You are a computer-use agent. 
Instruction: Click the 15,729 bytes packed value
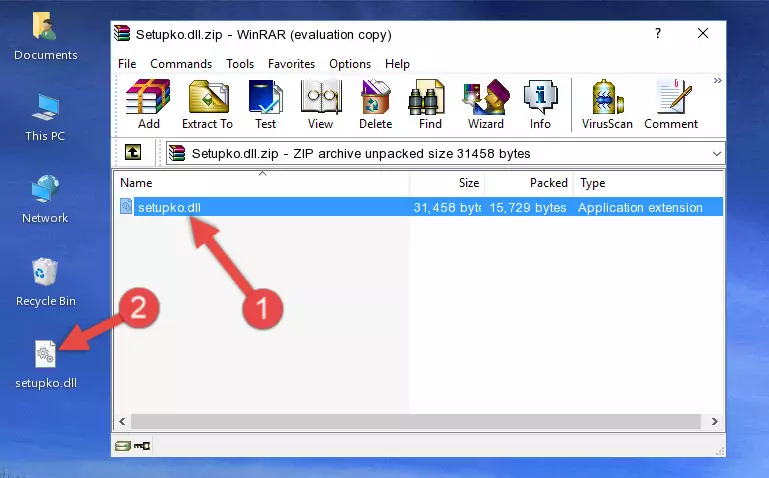(528, 208)
